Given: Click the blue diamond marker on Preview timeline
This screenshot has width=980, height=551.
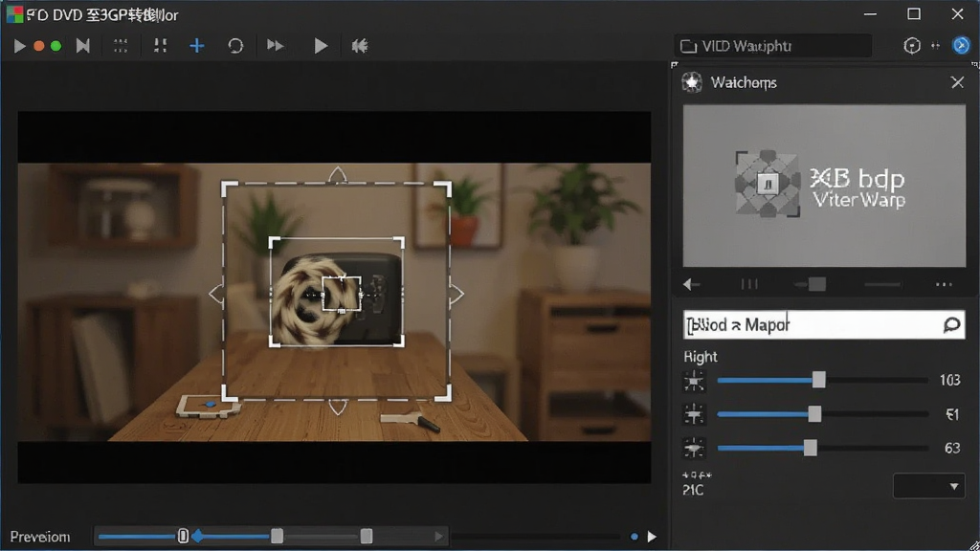Looking at the screenshot, I should pyautogui.click(x=197, y=536).
